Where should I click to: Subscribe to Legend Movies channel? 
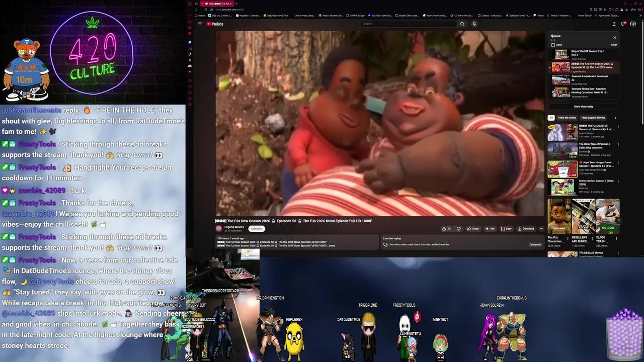click(x=257, y=229)
